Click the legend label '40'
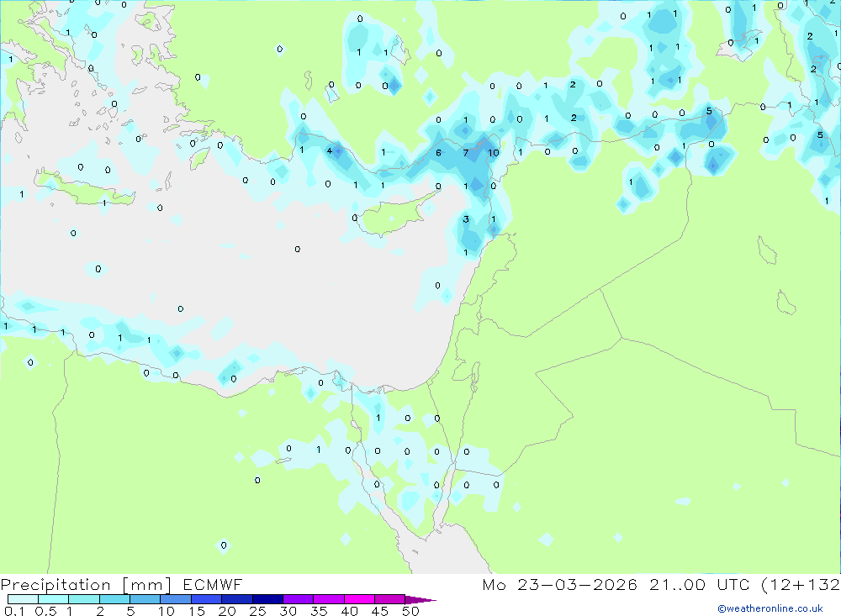Image resolution: width=841 pixels, height=616 pixels. [x=349, y=611]
